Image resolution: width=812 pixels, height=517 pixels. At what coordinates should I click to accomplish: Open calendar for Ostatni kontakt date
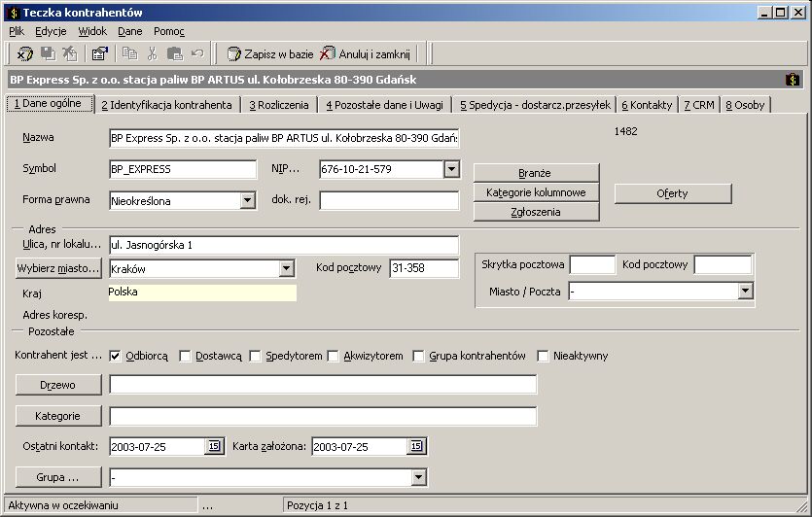coord(214,446)
